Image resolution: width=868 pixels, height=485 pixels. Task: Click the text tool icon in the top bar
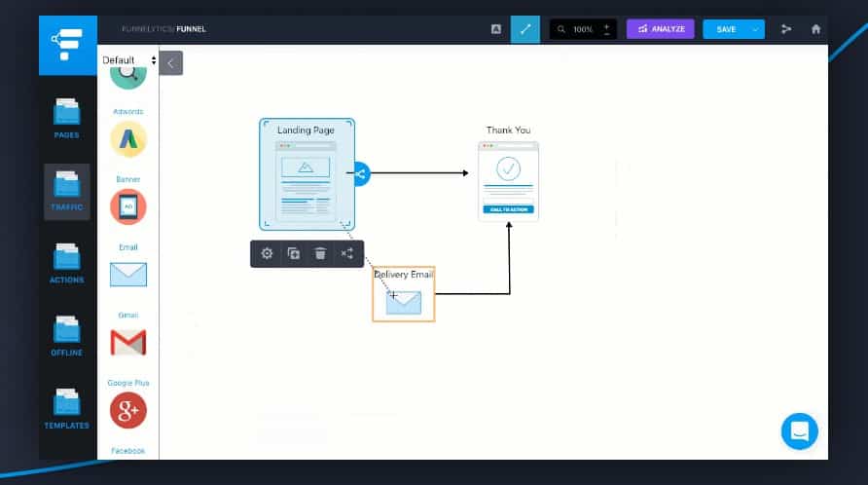click(496, 29)
